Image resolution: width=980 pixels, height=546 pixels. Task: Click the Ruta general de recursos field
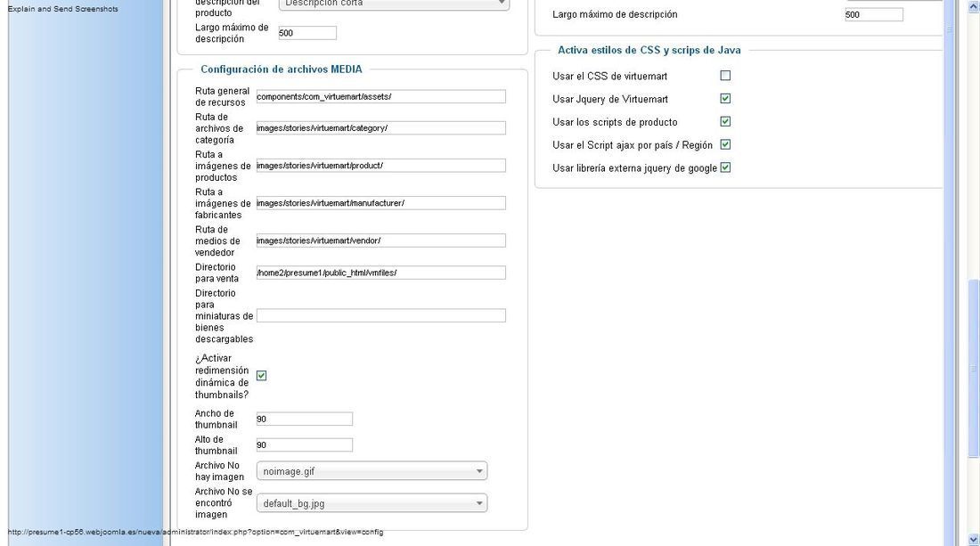(380, 96)
